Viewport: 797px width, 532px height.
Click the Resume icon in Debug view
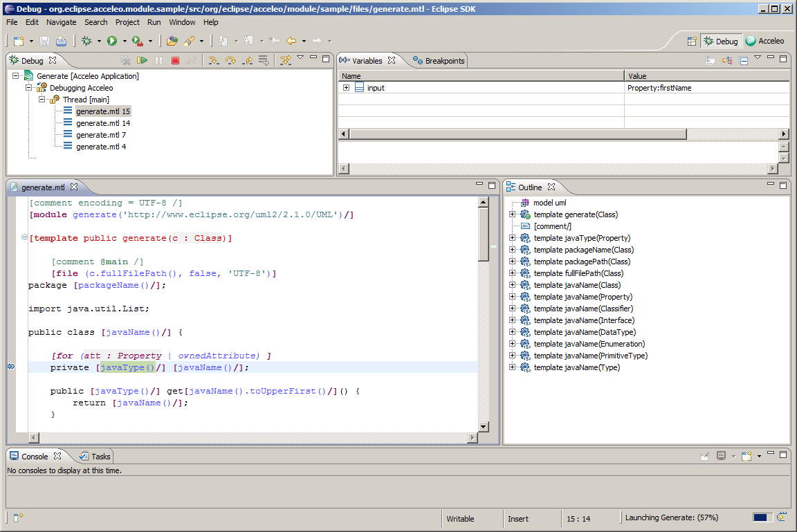[x=143, y=60]
